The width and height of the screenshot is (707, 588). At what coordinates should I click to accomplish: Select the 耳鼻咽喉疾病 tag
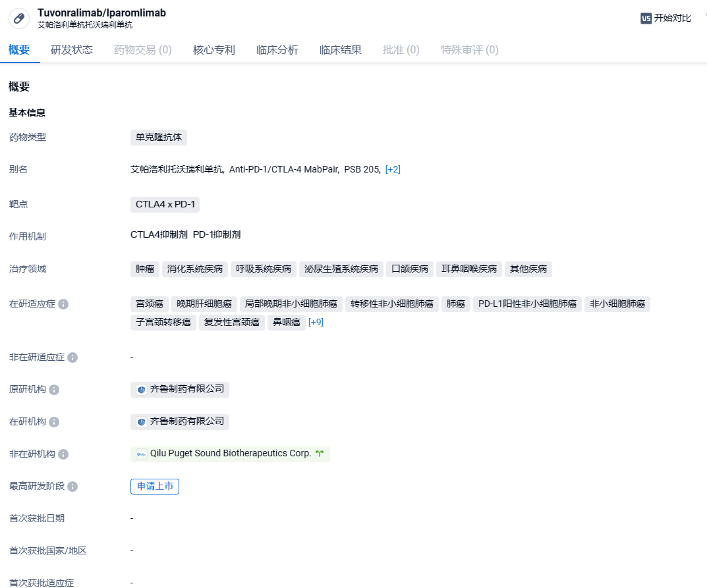point(469,269)
